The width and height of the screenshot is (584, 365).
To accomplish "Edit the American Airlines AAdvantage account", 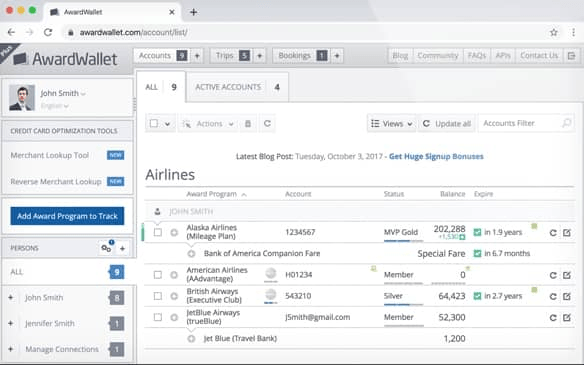I will click(x=567, y=275).
